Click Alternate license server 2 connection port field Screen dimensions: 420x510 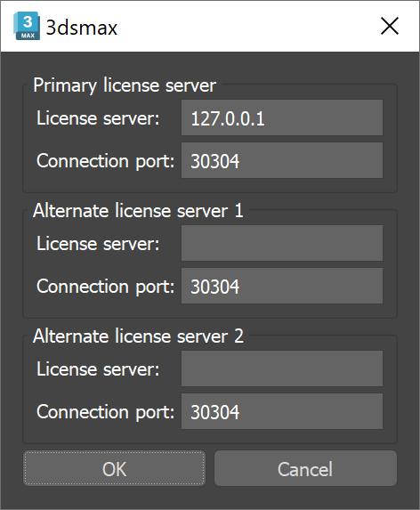pos(282,411)
